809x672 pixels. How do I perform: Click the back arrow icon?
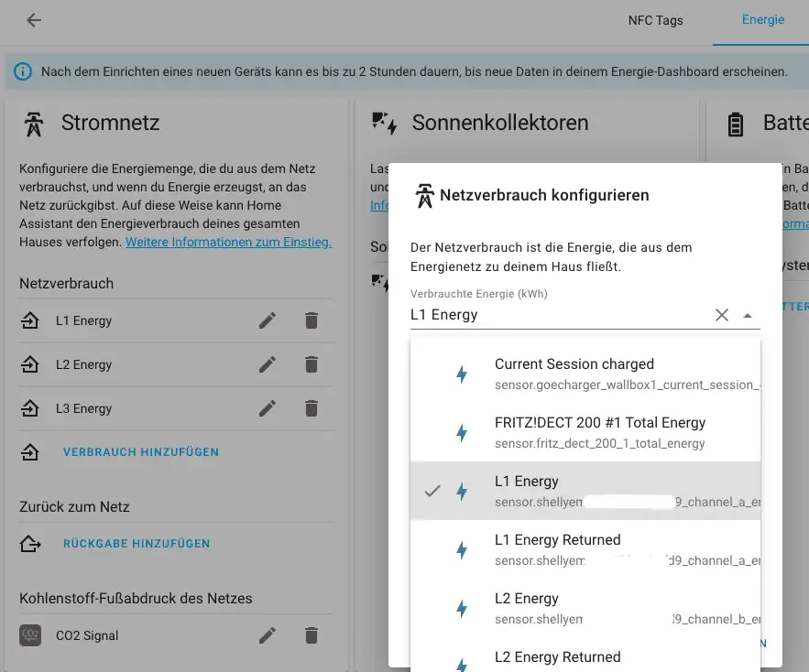(x=34, y=20)
